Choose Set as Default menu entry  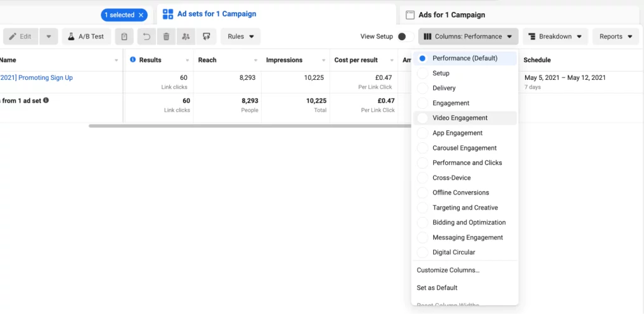tap(437, 288)
